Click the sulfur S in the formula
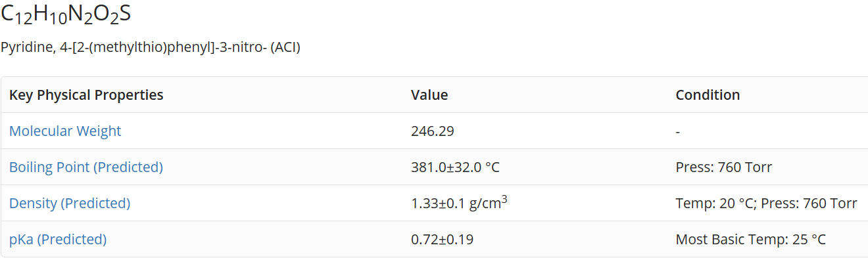The width and height of the screenshot is (868, 262). [125, 14]
